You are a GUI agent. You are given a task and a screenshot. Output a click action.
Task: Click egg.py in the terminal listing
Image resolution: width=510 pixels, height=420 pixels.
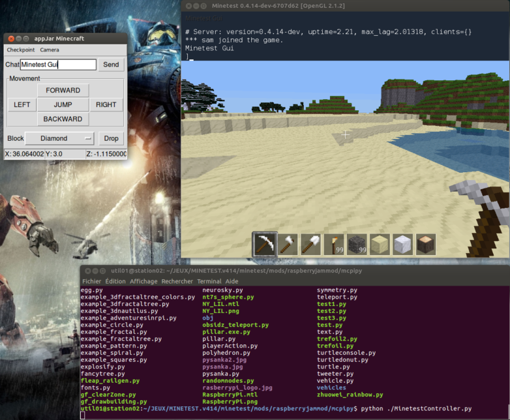pos(91,290)
